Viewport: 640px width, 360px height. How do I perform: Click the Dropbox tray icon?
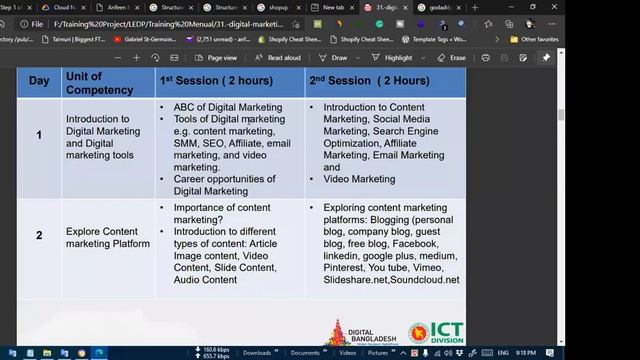point(460,353)
